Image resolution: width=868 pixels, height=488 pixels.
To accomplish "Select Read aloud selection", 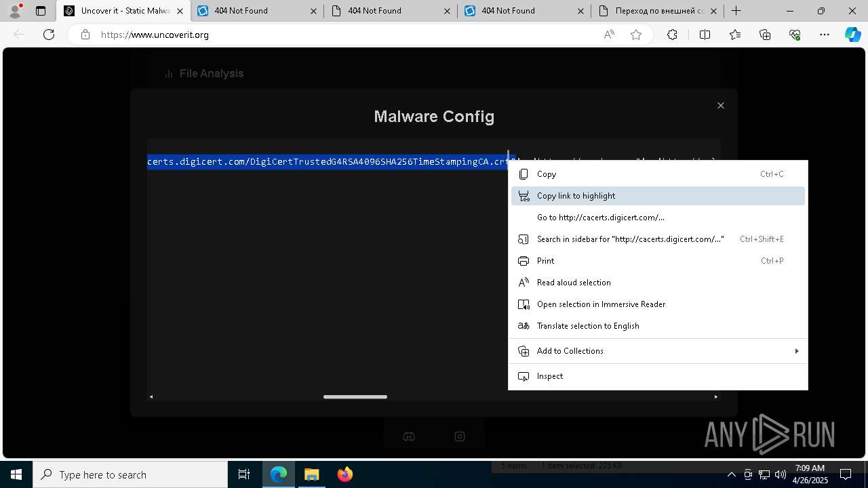I will (x=658, y=283).
